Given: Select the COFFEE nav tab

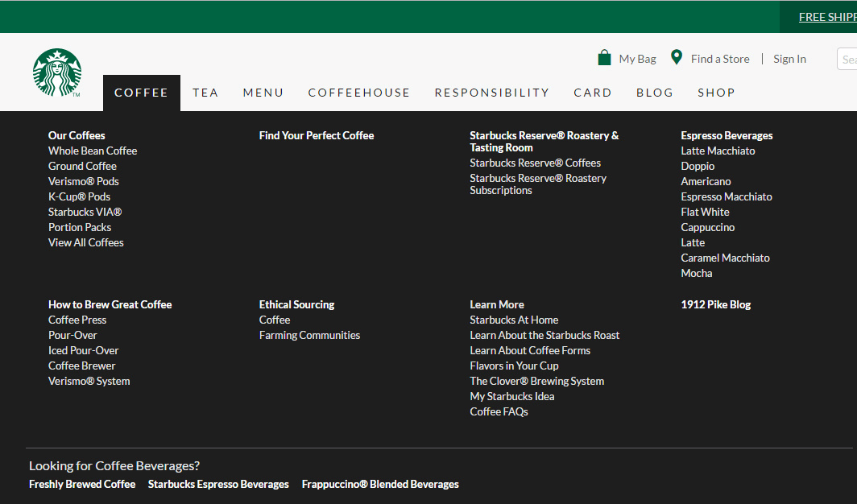Looking at the screenshot, I should [x=142, y=93].
